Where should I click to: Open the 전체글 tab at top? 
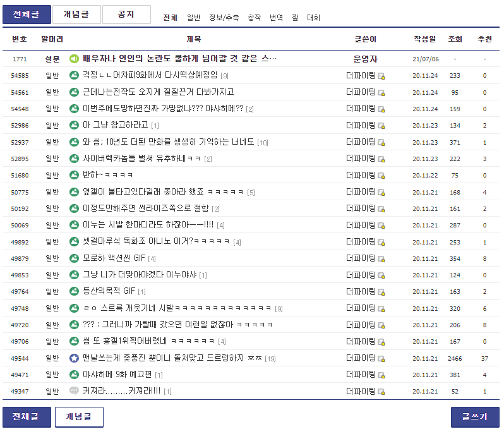tap(27, 15)
